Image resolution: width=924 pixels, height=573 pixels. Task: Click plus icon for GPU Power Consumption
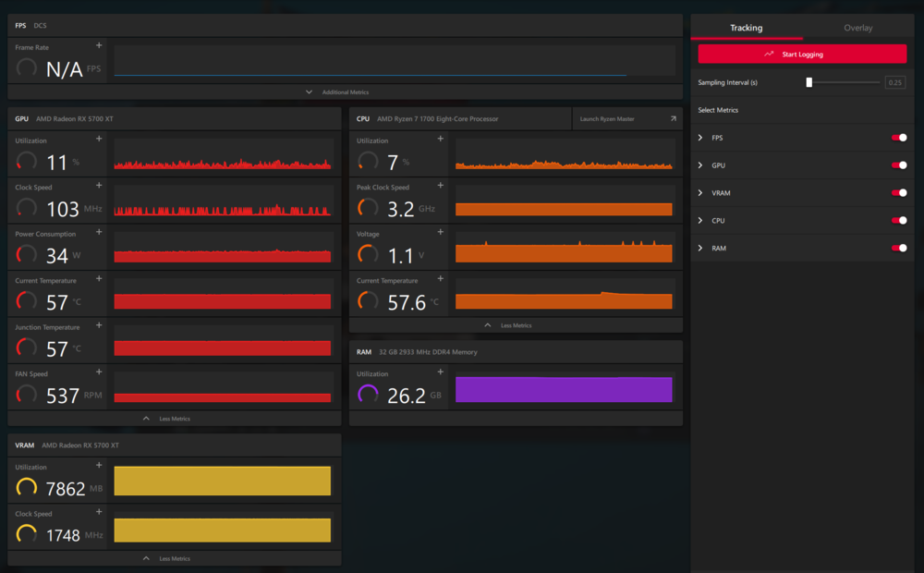pyautogui.click(x=99, y=232)
